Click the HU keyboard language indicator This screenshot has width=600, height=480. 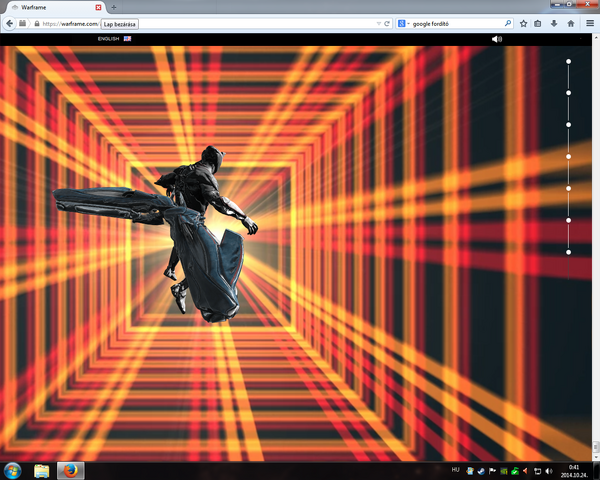pyautogui.click(x=455, y=470)
